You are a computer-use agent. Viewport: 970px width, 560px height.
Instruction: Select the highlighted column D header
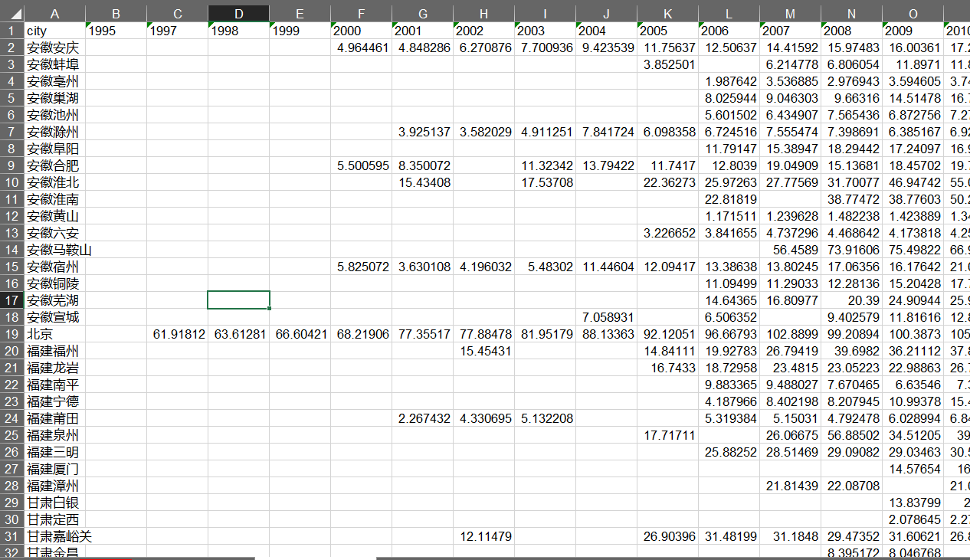(x=238, y=13)
